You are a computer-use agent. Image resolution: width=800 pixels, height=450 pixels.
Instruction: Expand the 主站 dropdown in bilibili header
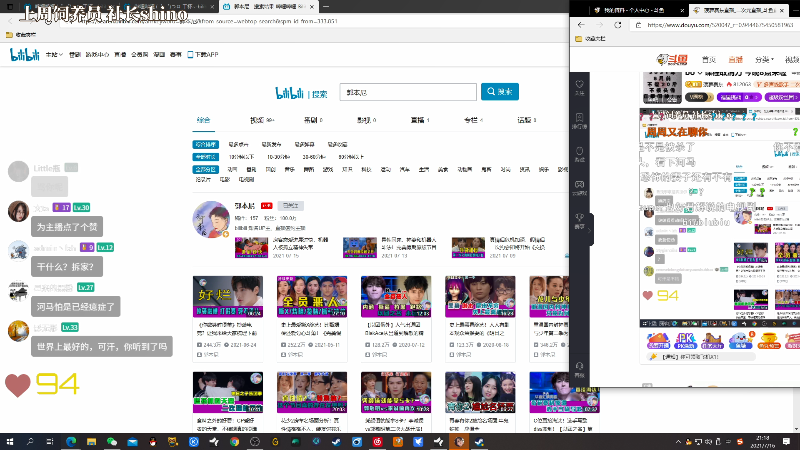[54, 55]
